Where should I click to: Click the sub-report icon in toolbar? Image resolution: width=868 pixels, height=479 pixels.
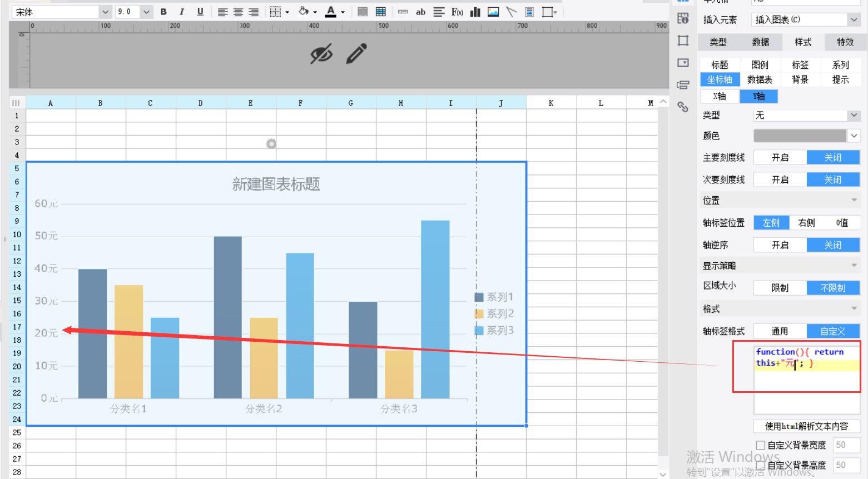click(529, 12)
